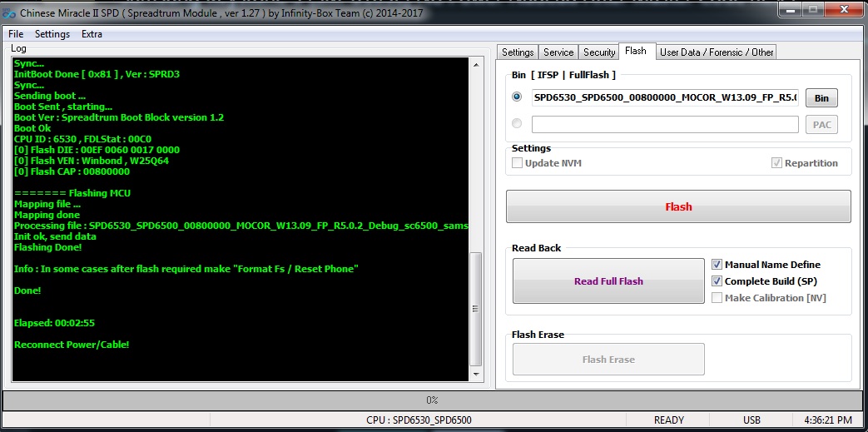Switch to the Settings tab
Screen dimensions: 868x432
518,52
